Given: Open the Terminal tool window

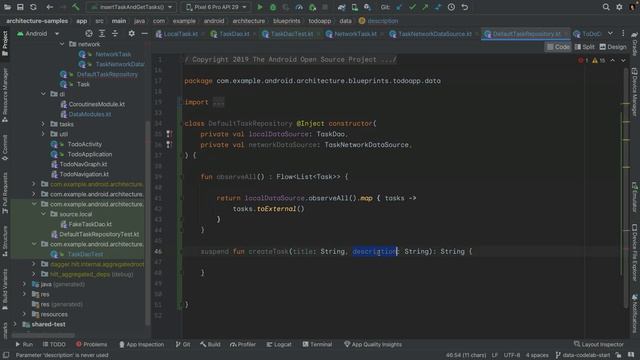Looking at the screenshot, I should (317, 344).
